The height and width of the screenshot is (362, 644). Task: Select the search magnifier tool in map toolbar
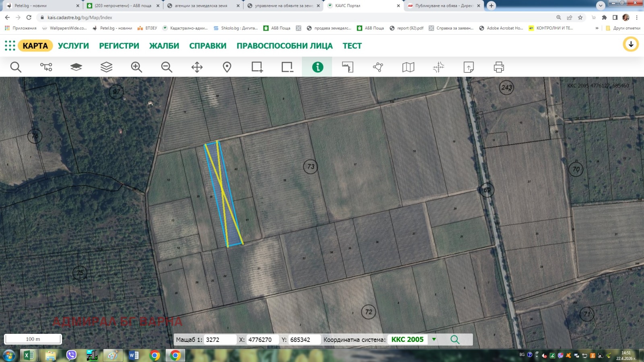pos(16,67)
